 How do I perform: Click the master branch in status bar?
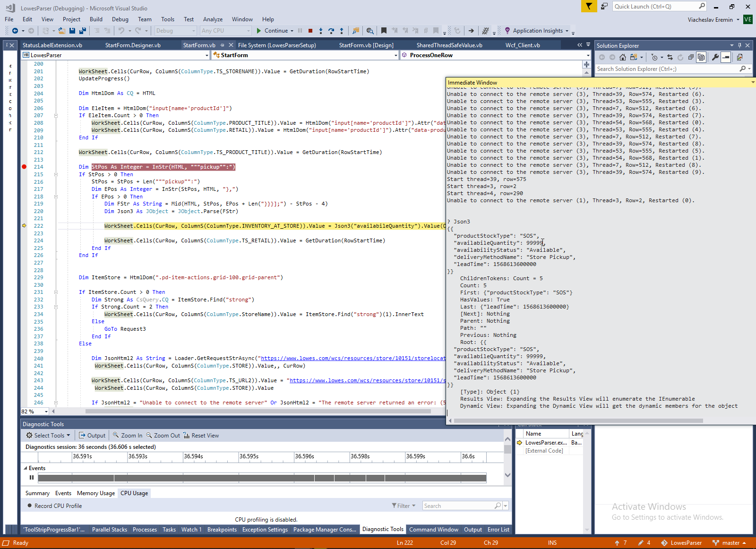(x=730, y=543)
